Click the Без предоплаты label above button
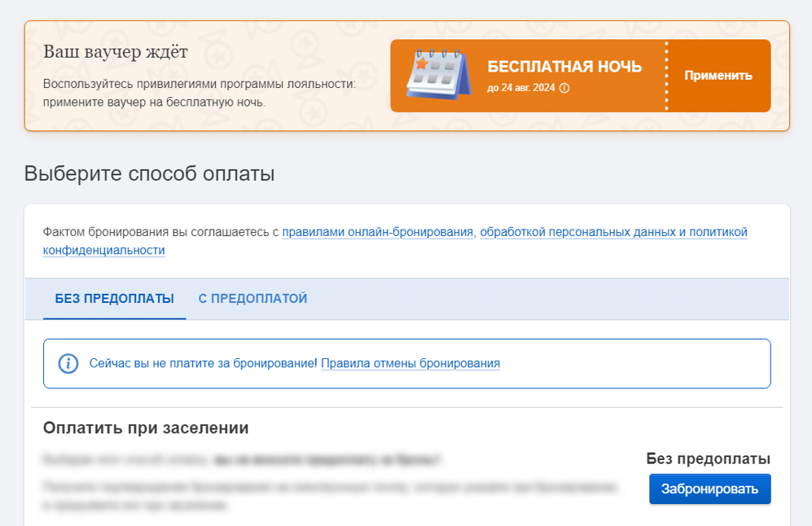Viewport: 812px width, 526px height. point(709,458)
